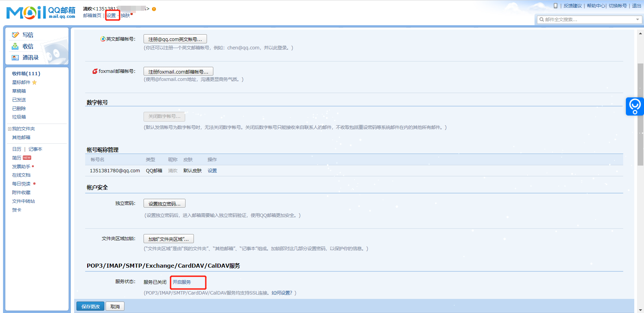644x313 pixels.
Task: Click the contacts address book icon
Action: point(15,58)
